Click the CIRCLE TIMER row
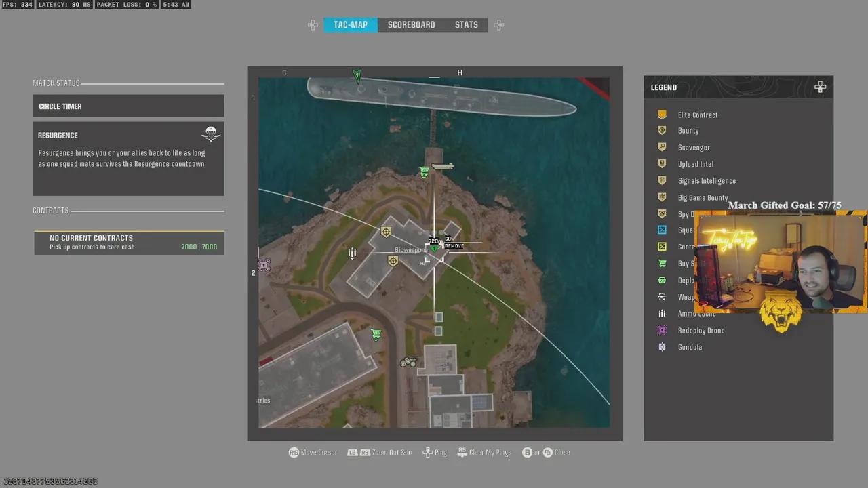The image size is (868, 488). (x=128, y=106)
